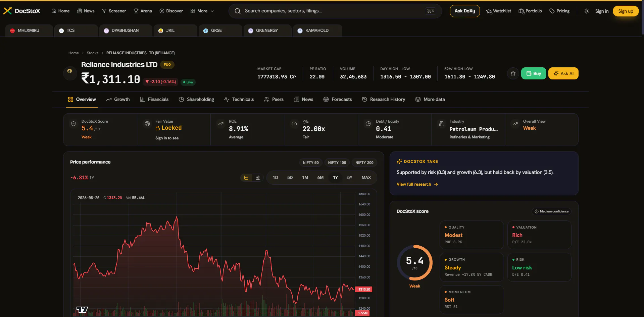Open the Watchlist star item in the header
This screenshot has height=317, width=644.
[499, 11]
